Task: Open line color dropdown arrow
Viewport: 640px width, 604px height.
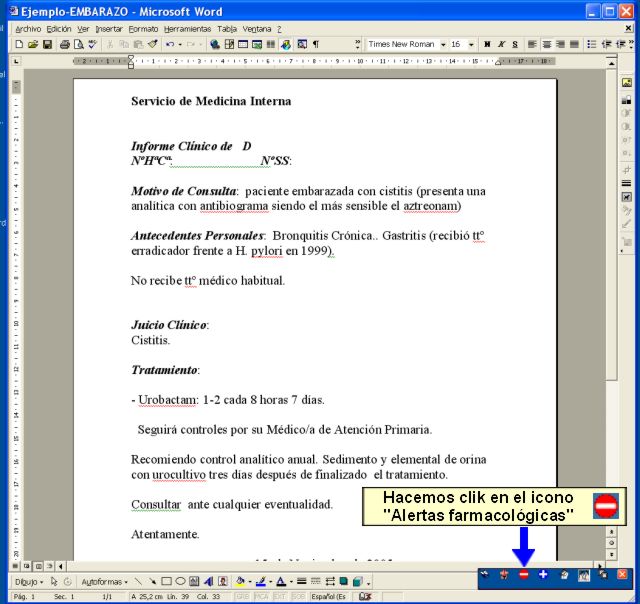Action: pos(270,582)
